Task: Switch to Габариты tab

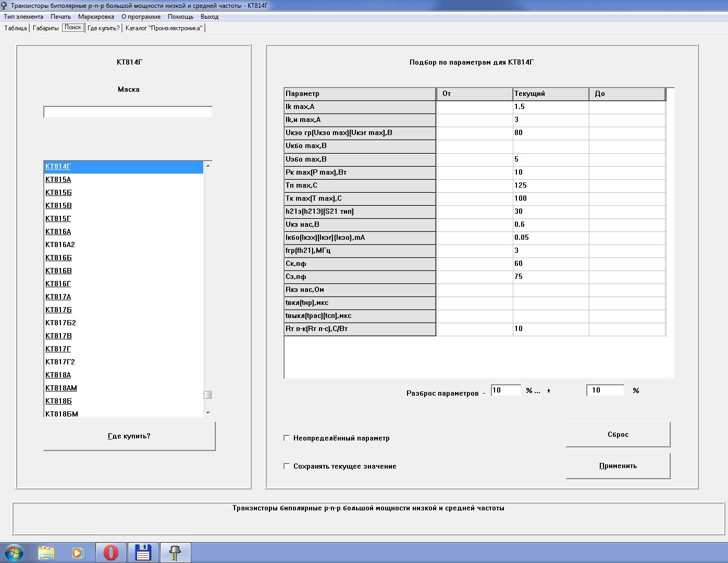Action: 46,28
